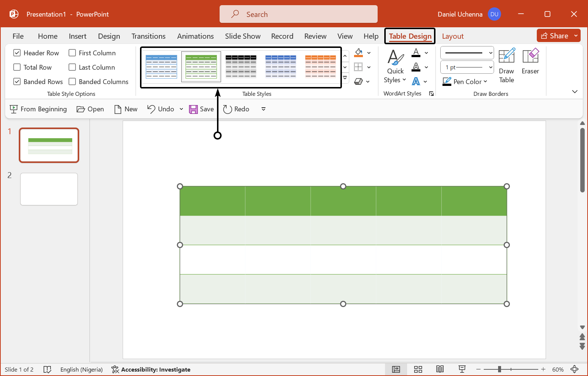
Task: Disable the Header Row checkbox
Action: (x=17, y=53)
